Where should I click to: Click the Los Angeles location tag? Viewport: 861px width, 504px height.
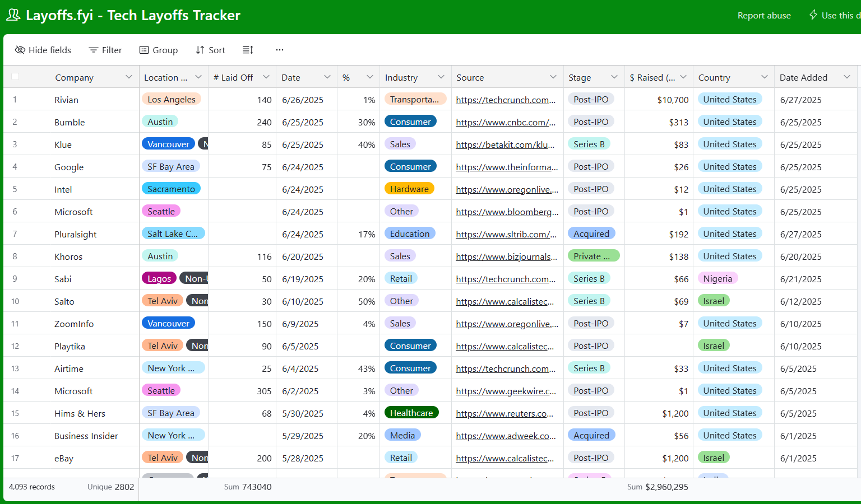coord(172,99)
